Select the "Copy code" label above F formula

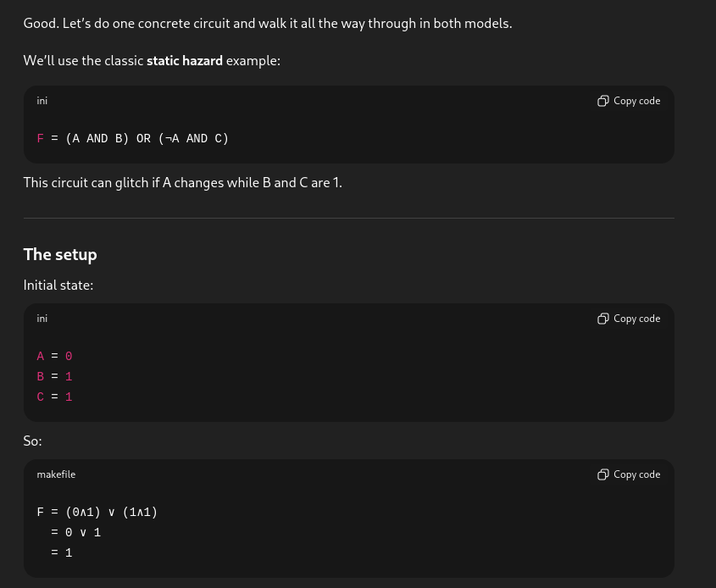636,101
